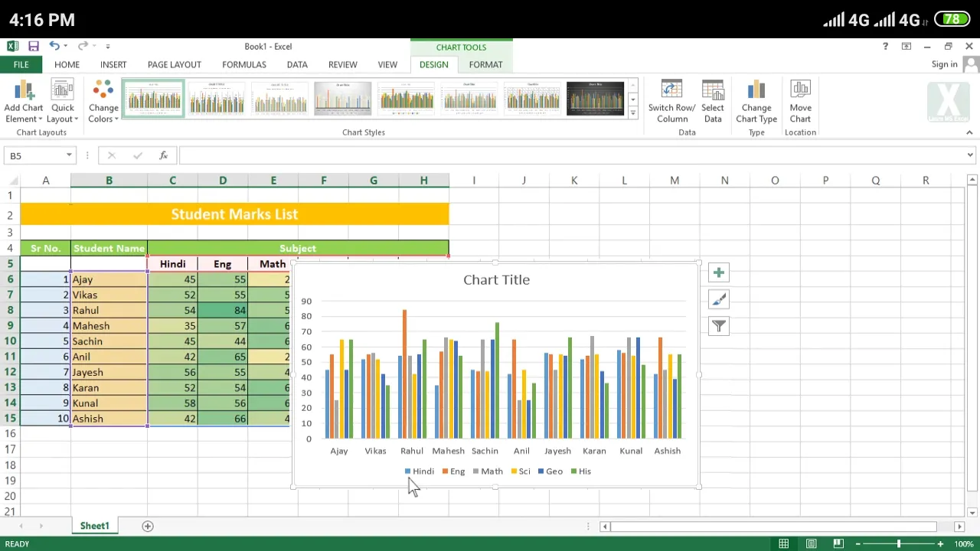Open Customize Quick Access Toolbar dropdown

[x=107, y=46]
